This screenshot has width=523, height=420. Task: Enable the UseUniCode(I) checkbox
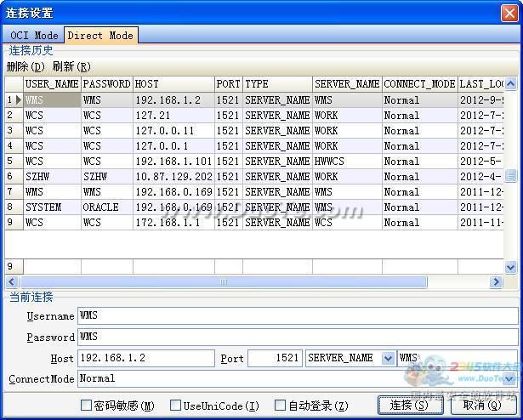click(x=175, y=406)
